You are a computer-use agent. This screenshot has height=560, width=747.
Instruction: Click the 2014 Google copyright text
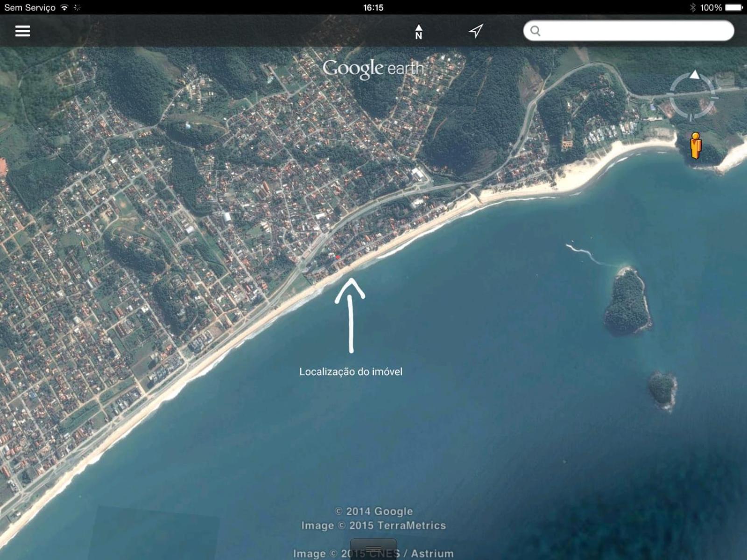point(373,511)
